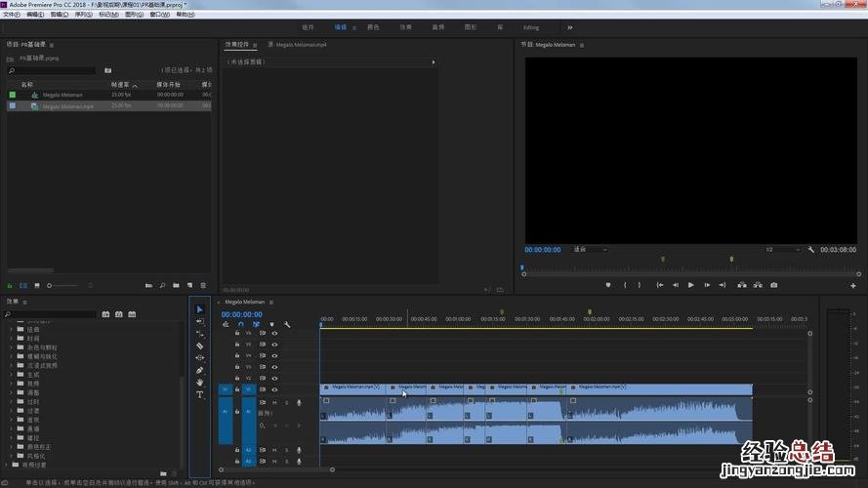Mute the A1 audio track
Screen dimensions: 868x488
pos(274,402)
